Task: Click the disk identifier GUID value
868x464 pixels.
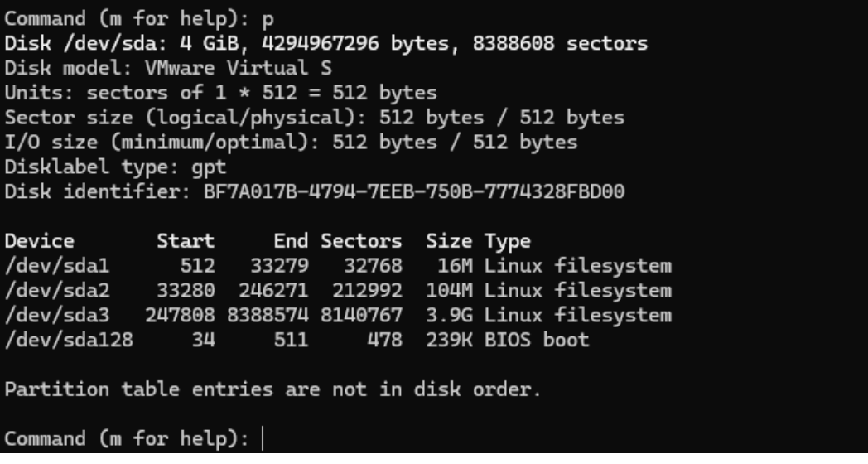Action: (414, 192)
